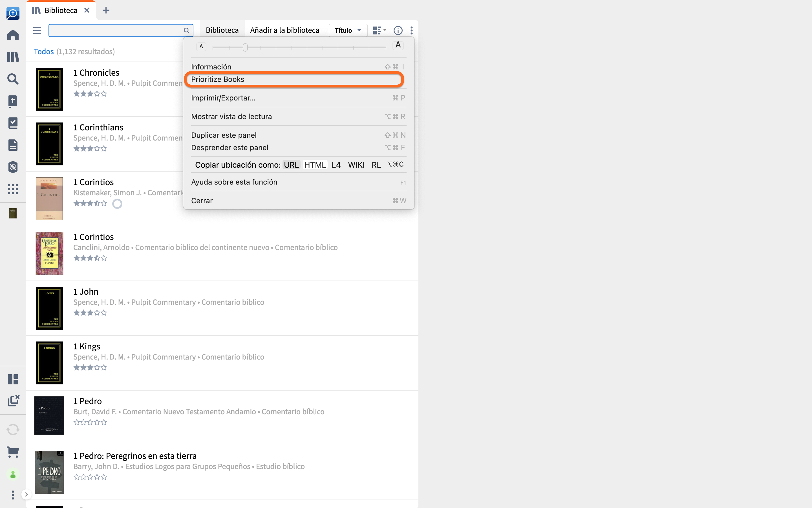Select the Biblioteca button in toolbar
This screenshot has height=508, width=812.
click(222, 30)
